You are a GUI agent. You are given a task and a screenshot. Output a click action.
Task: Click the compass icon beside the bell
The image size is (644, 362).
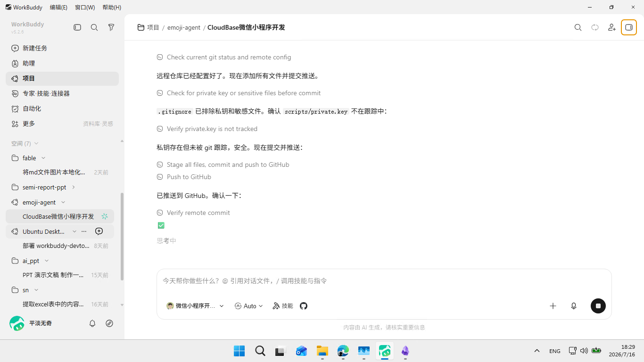(x=109, y=323)
